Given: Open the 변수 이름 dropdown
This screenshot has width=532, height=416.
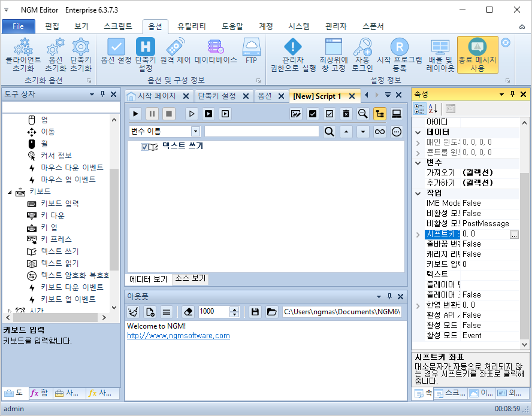Looking at the screenshot, I should [x=195, y=131].
